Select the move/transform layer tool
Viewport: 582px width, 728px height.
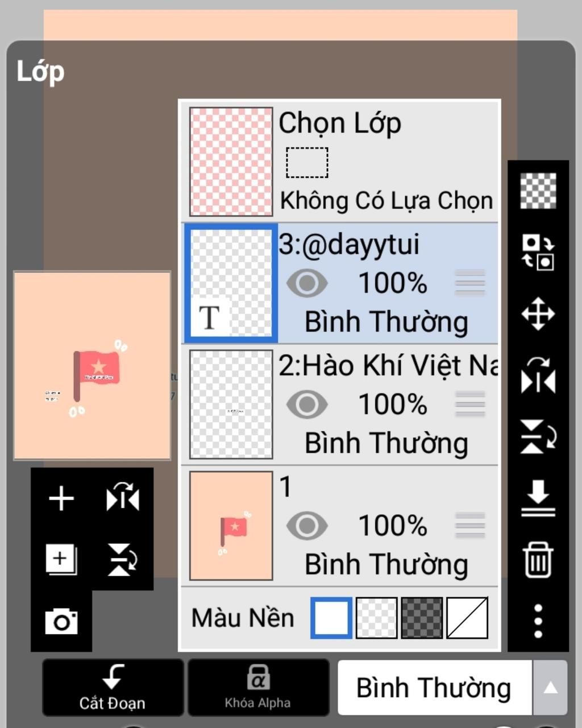538,314
